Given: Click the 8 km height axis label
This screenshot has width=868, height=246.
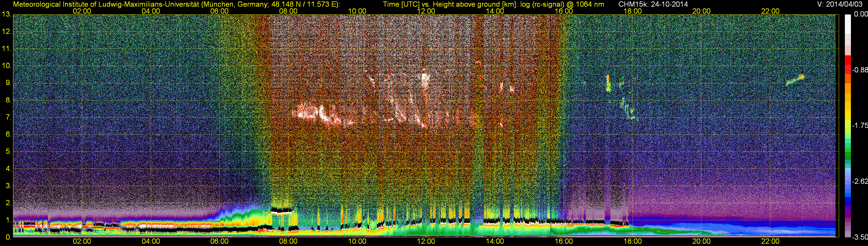Looking at the screenshot, I should coord(8,100).
